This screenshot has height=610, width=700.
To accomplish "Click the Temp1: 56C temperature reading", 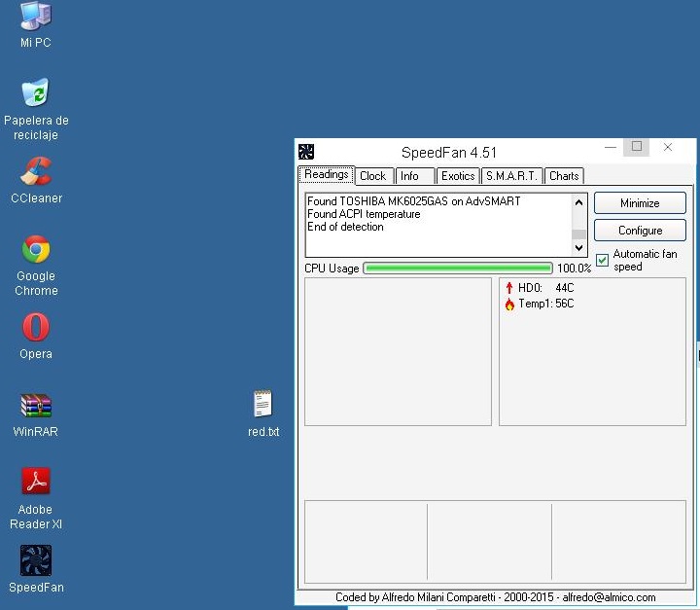I will [x=546, y=304].
